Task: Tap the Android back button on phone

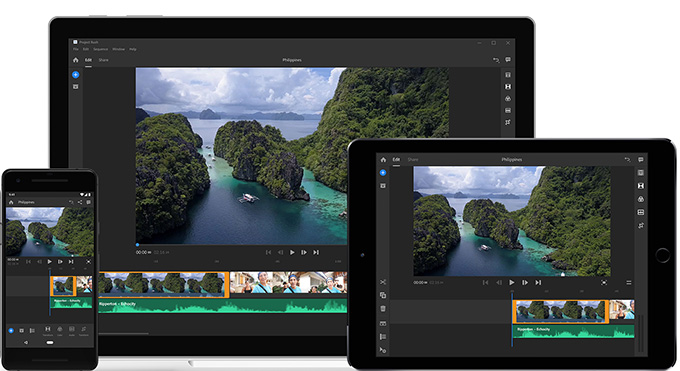Action: click(x=26, y=342)
